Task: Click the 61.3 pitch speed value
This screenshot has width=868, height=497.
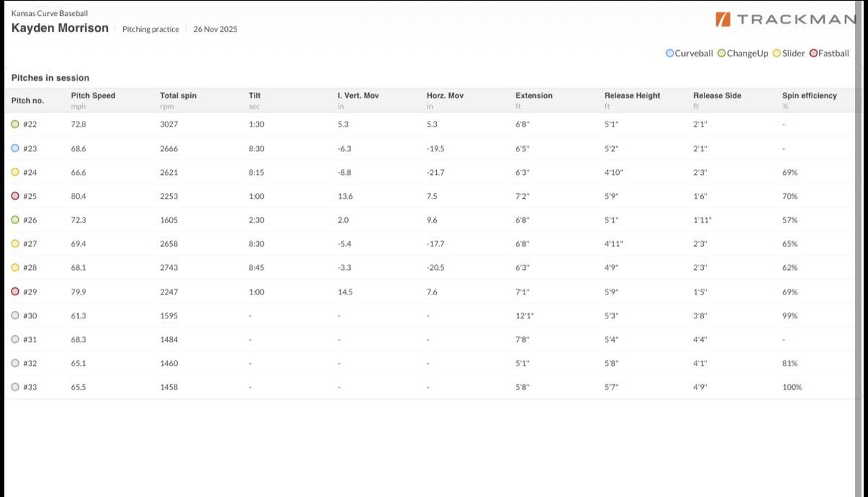Action: pyautogui.click(x=78, y=315)
